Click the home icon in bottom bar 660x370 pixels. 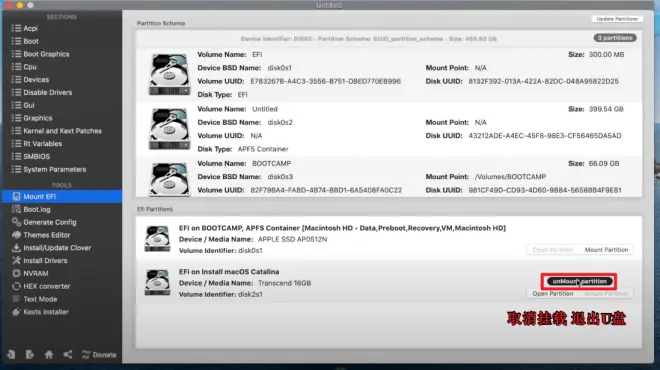coord(49,354)
